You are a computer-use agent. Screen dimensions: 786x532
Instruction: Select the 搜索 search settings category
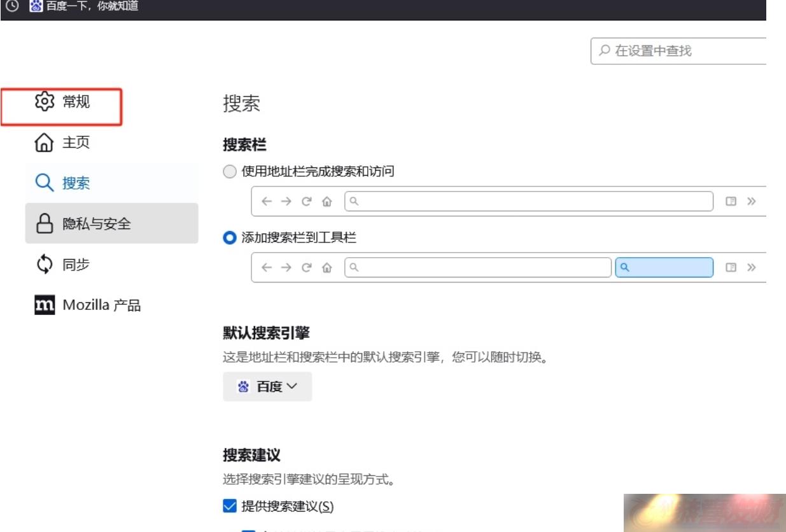(111, 183)
